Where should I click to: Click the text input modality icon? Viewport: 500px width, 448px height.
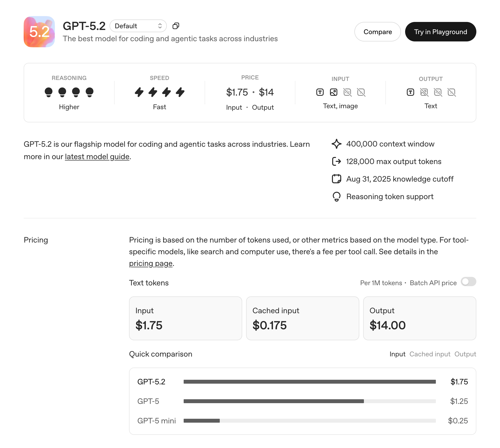(x=320, y=92)
